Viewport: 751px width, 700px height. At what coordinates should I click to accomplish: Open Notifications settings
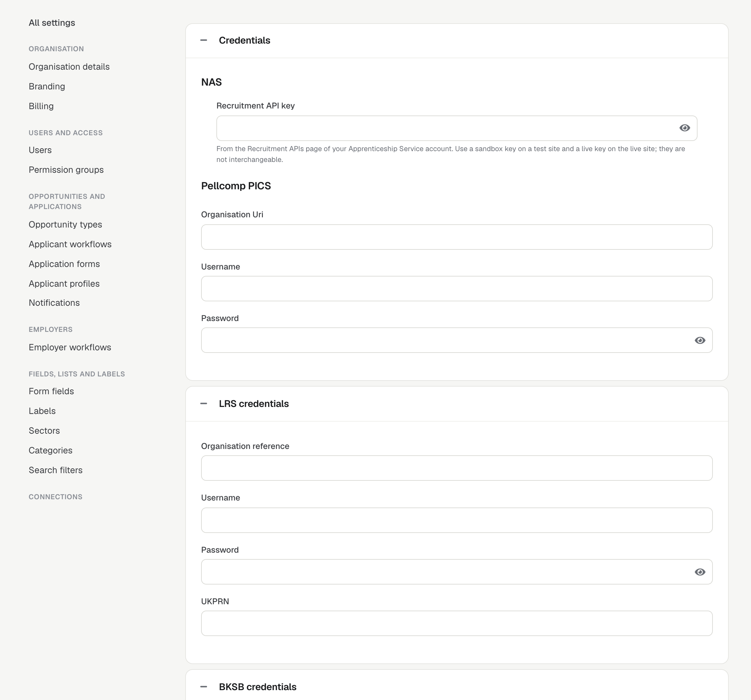[x=54, y=303]
